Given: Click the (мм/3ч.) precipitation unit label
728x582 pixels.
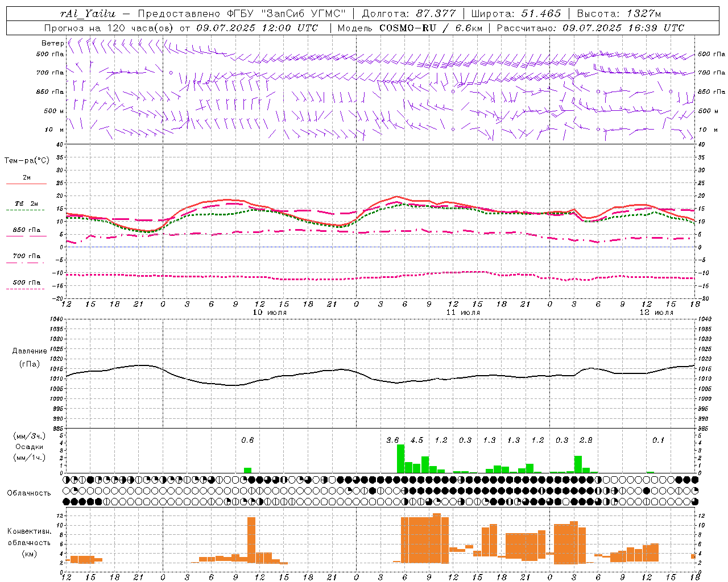Looking at the screenshot, I should (28, 436).
